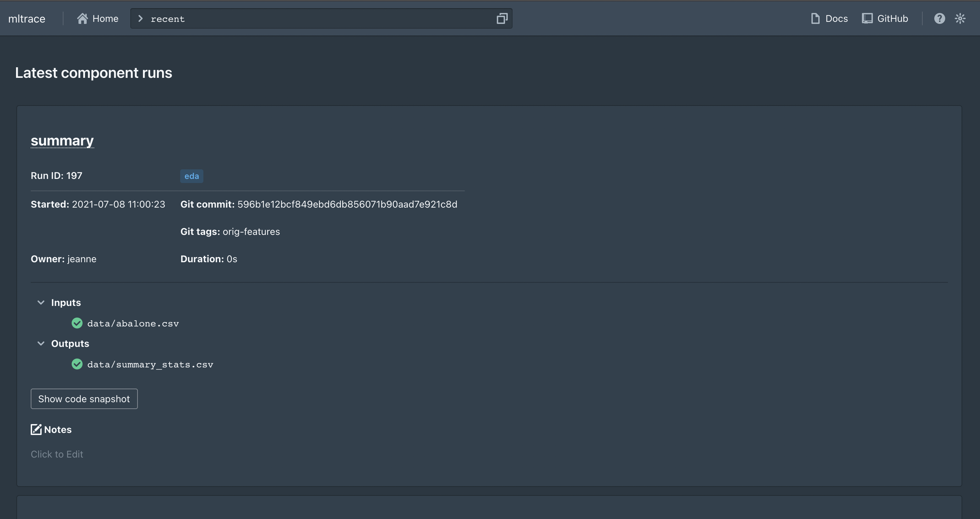Select the data/abalone.csv input file

pyautogui.click(x=133, y=323)
